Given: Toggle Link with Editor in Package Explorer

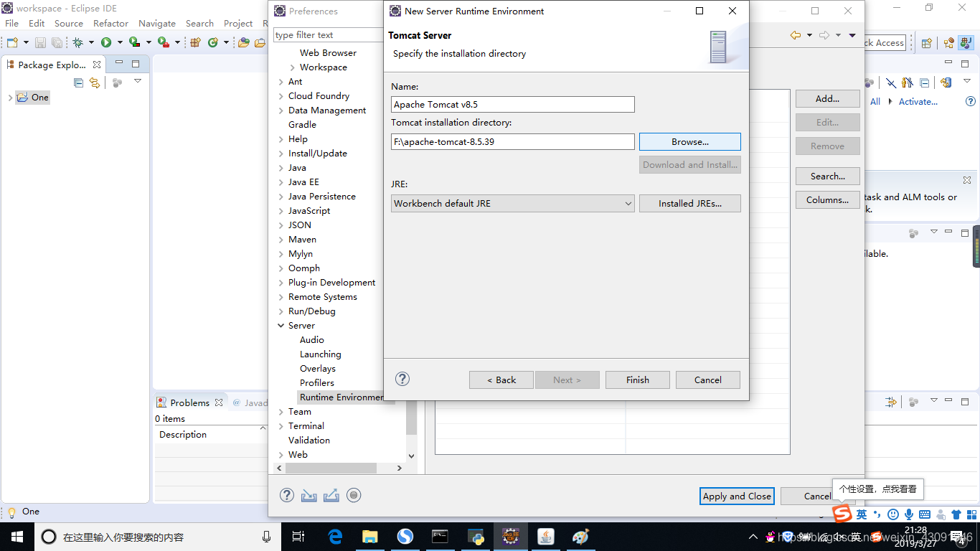Looking at the screenshot, I should coord(95,83).
